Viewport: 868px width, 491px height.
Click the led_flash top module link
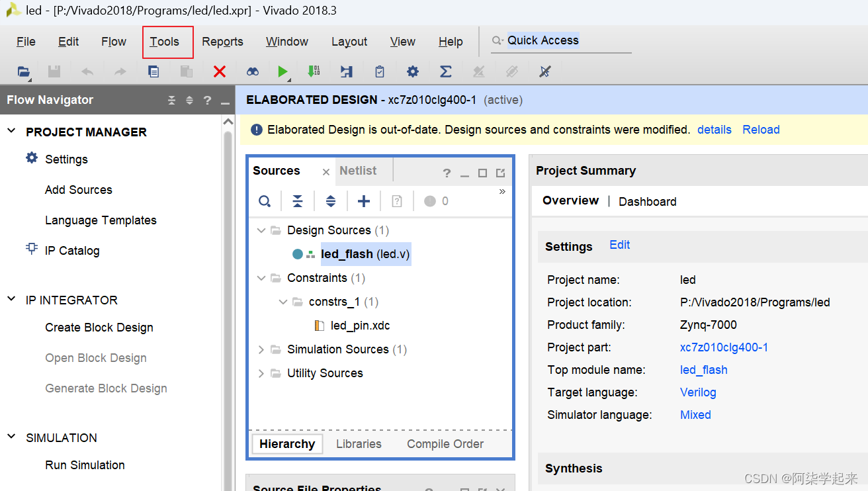coord(703,370)
